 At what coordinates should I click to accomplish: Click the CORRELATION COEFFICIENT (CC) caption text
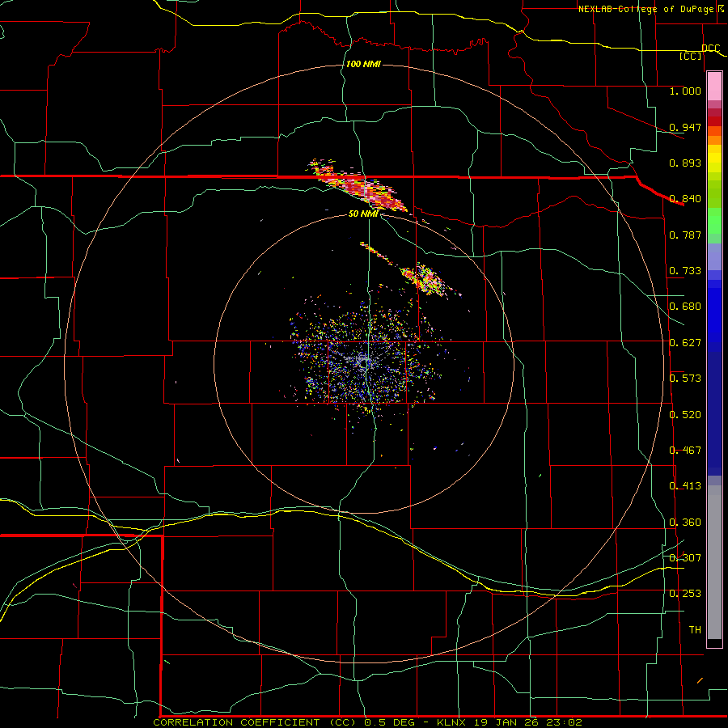click(x=256, y=722)
